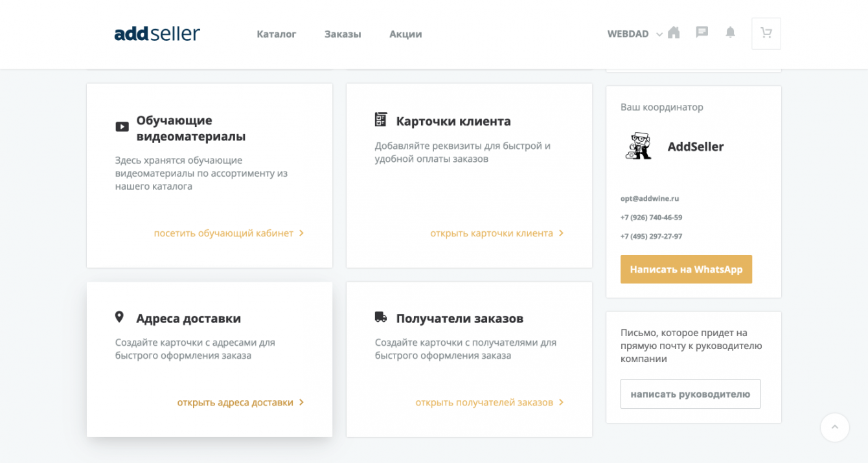Open the home icon in header

coord(674,32)
